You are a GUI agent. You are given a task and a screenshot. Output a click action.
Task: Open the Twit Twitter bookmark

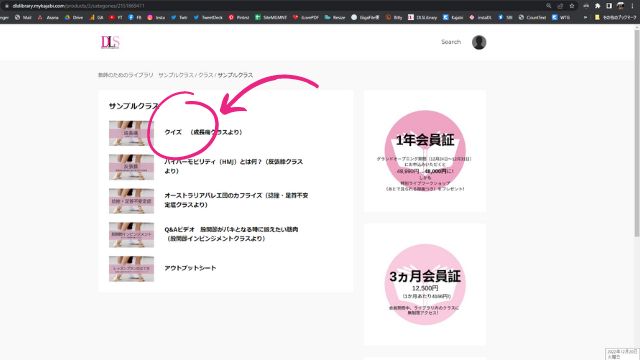pyautogui.click(x=179, y=18)
